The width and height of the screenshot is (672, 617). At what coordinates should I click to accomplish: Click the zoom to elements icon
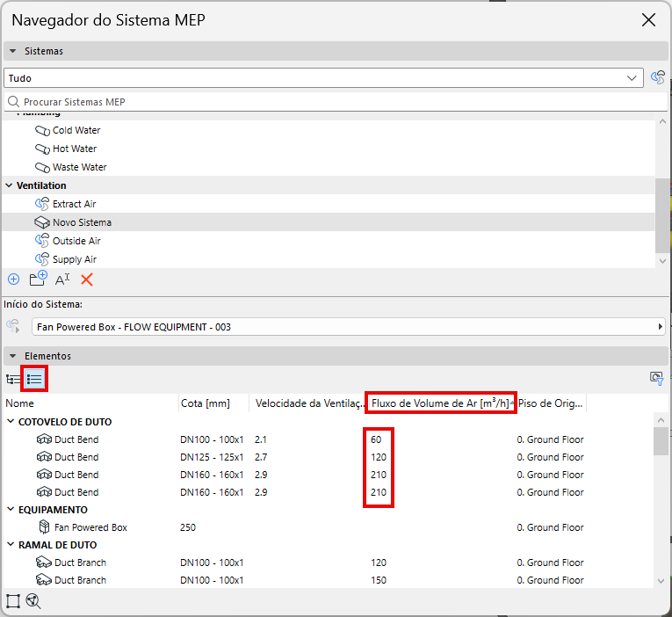33,601
